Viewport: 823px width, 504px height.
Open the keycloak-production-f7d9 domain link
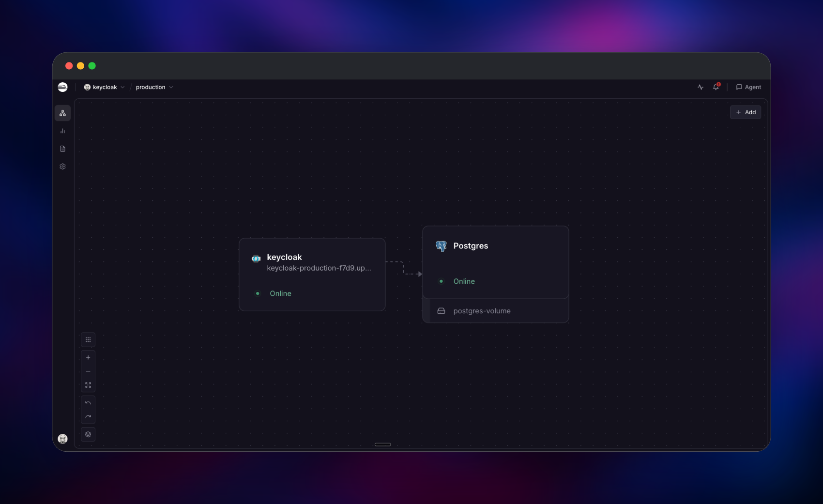(319, 268)
